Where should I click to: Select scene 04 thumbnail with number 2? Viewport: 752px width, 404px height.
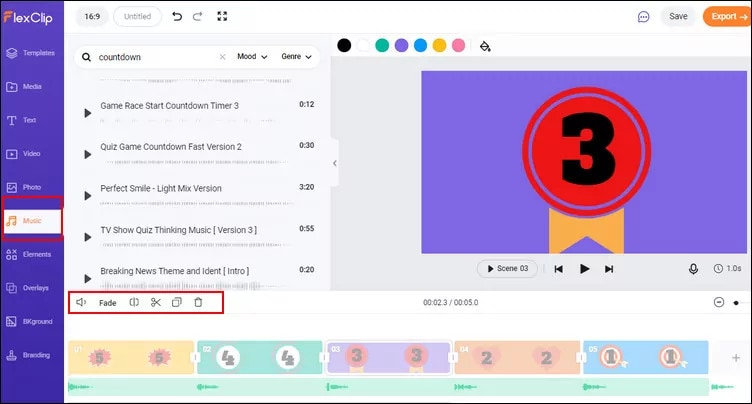pyautogui.click(x=517, y=357)
